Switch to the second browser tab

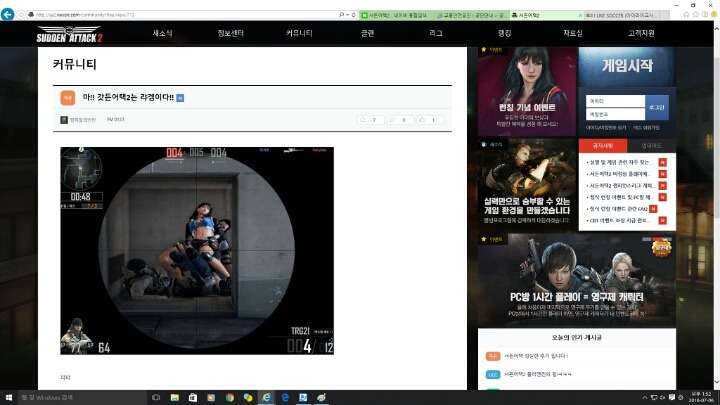(472, 15)
